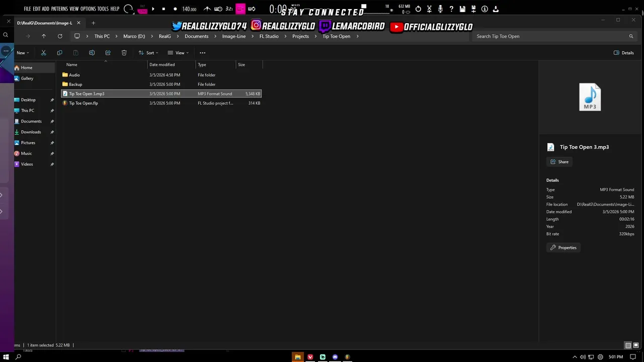Sort by Type column header

[x=202, y=64]
